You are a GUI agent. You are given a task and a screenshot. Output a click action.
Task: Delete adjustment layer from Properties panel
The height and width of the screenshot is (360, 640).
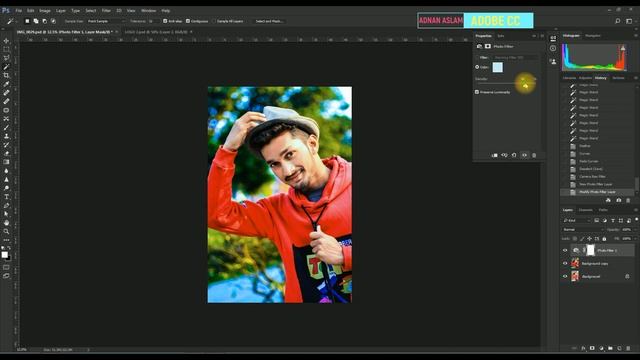(x=534, y=155)
